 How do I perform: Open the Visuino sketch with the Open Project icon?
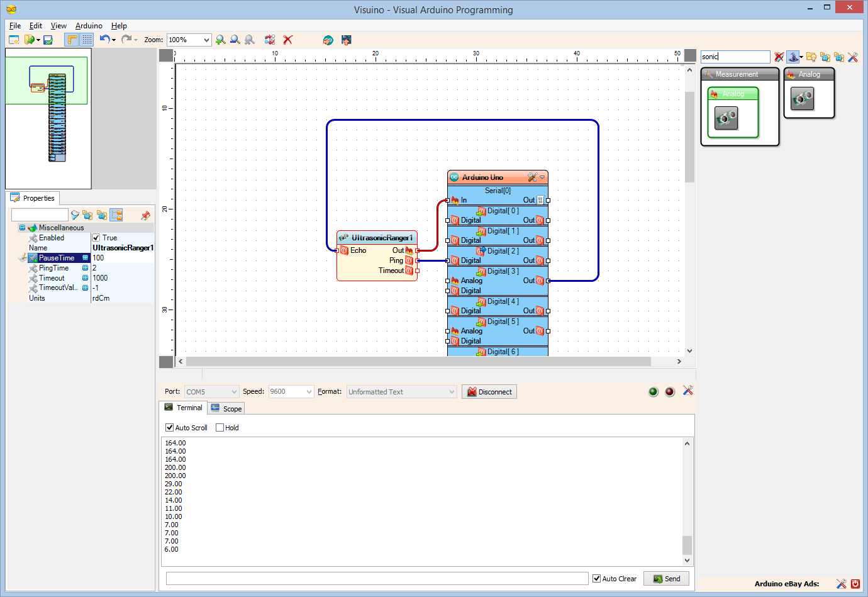(x=28, y=40)
